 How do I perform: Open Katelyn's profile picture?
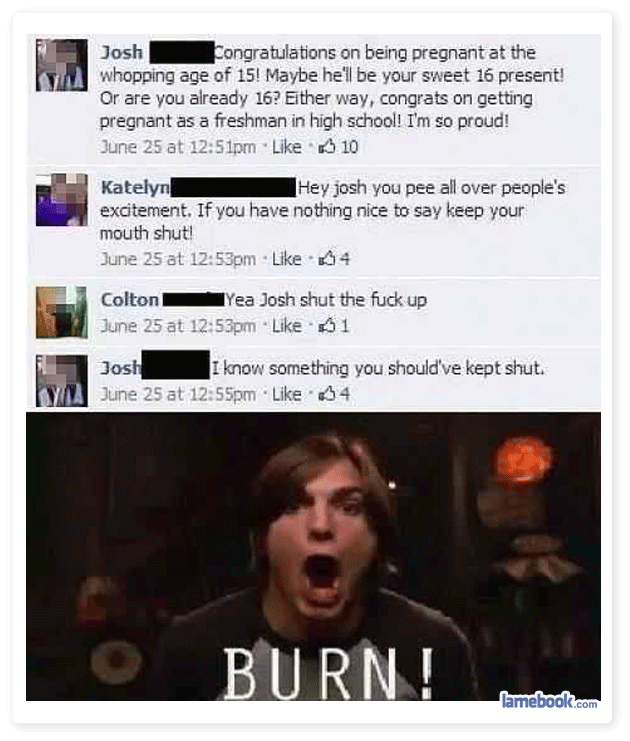pyautogui.click(x=62, y=199)
